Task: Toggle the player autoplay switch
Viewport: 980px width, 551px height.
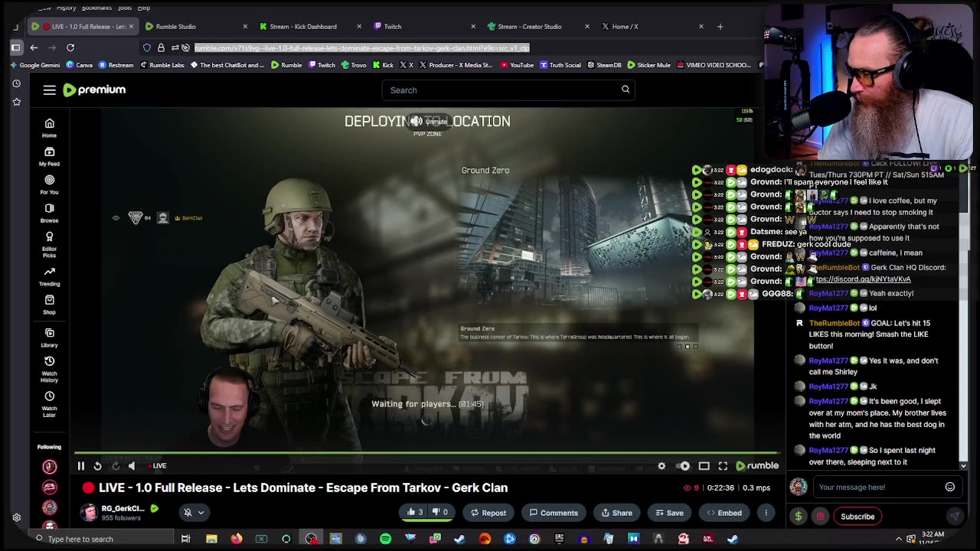Action: [x=684, y=465]
